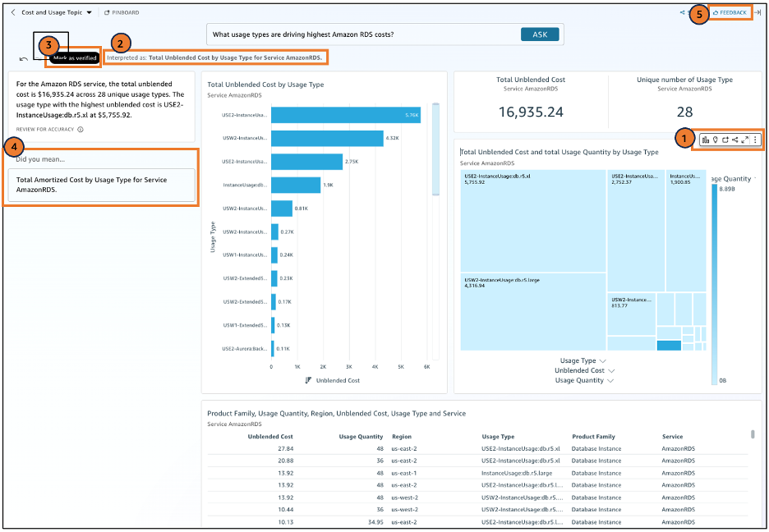
Task: Select the bar chart visual type icon
Action: (x=705, y=140)
